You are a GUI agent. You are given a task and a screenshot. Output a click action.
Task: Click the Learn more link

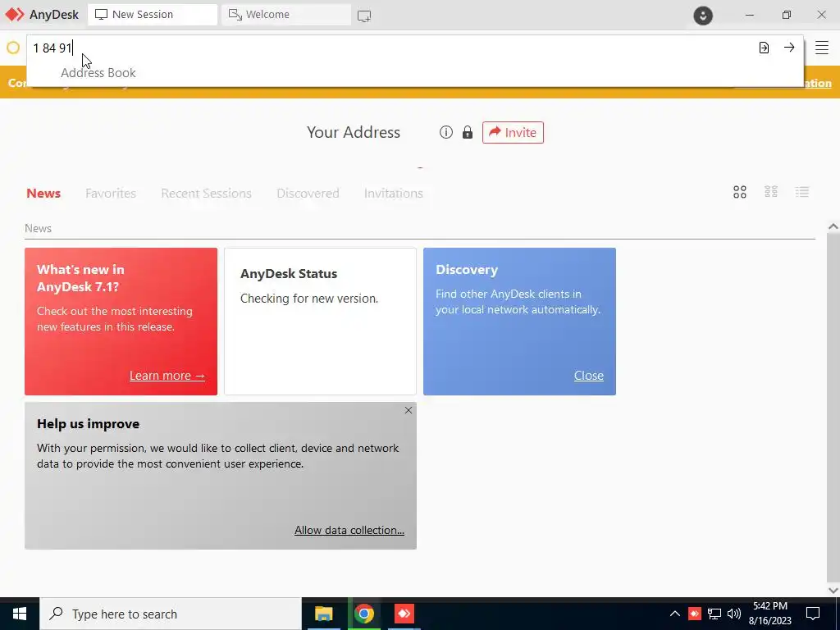click(167, 376)
